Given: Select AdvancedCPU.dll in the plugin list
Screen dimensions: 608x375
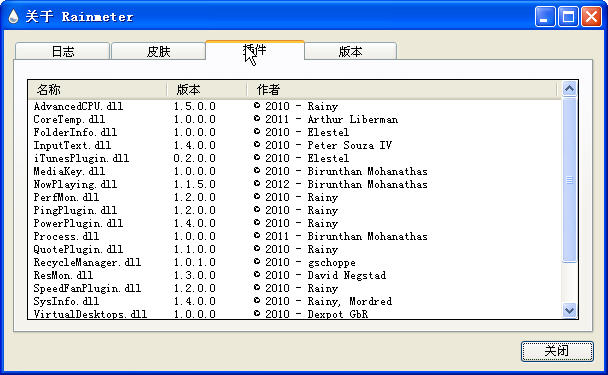Looking at the screenshot, I should coord(78,106).
